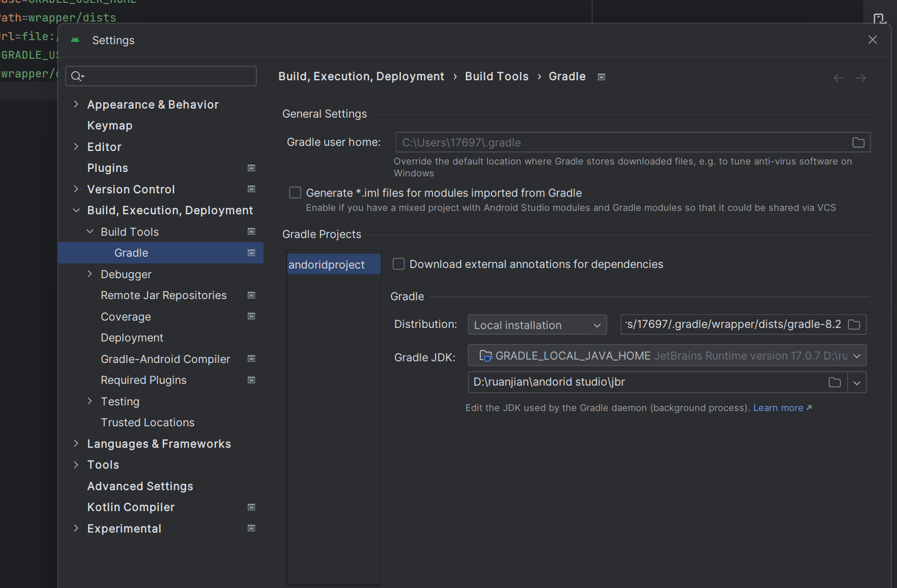
Task: Open Plugins settings
Action: (x=107, y=168)
